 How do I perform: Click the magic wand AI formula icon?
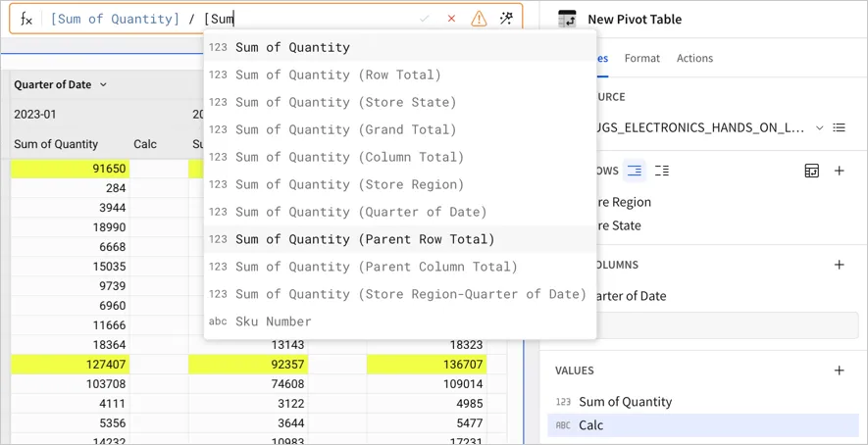(506, 19)
